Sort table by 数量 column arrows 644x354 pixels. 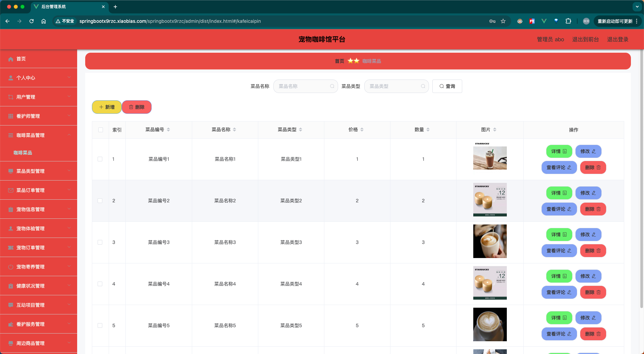[428, 130]
